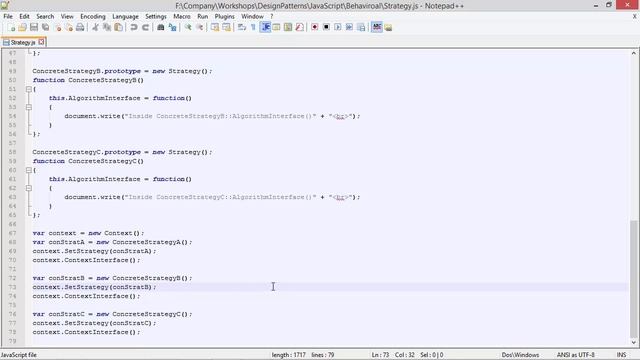The height and width of the screenshot is (360, 640).
Task: Copy selection with the Copy toolbar icon
Action: (107, 27)
